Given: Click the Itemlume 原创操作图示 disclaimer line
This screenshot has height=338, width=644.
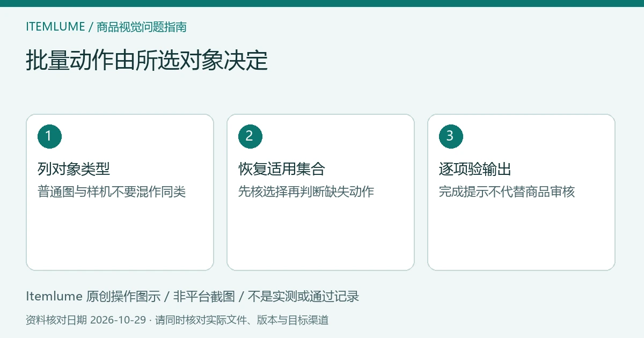Looking at the screenshot, I should 192,296.
